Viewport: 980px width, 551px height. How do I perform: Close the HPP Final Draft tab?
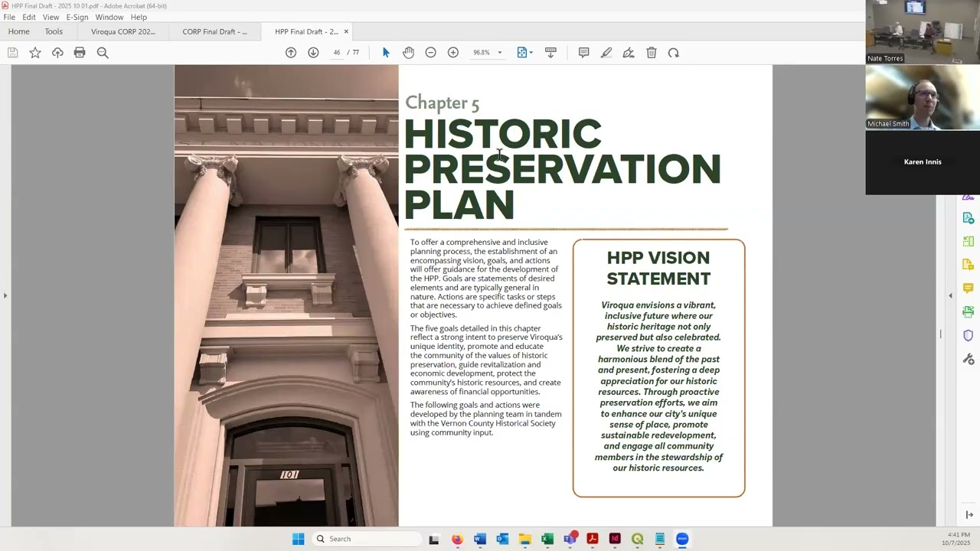[346, 31]
